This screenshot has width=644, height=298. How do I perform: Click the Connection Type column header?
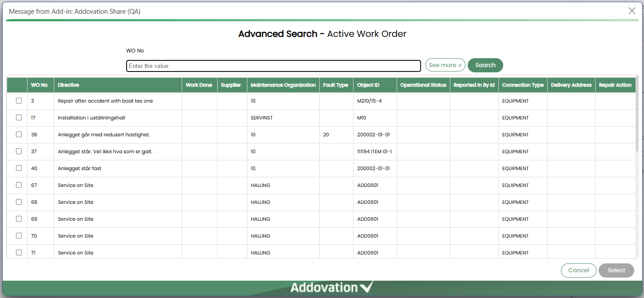click(522, 85)
